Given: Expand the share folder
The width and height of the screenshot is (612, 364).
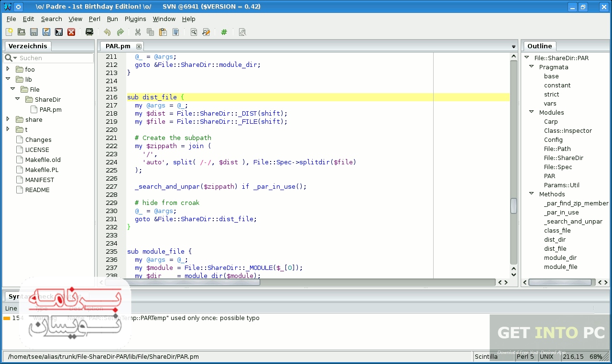Looking at the screenshot, I should tap(8, 119).
